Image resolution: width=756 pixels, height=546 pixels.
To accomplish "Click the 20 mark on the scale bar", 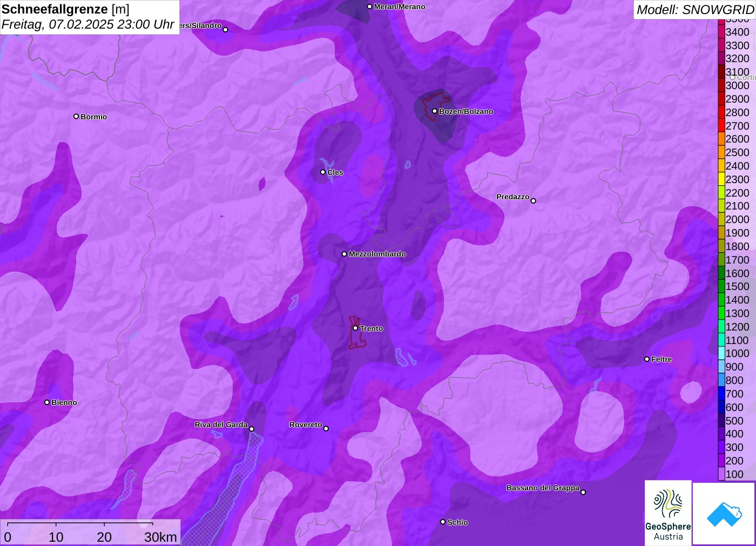I will point(104,537).
